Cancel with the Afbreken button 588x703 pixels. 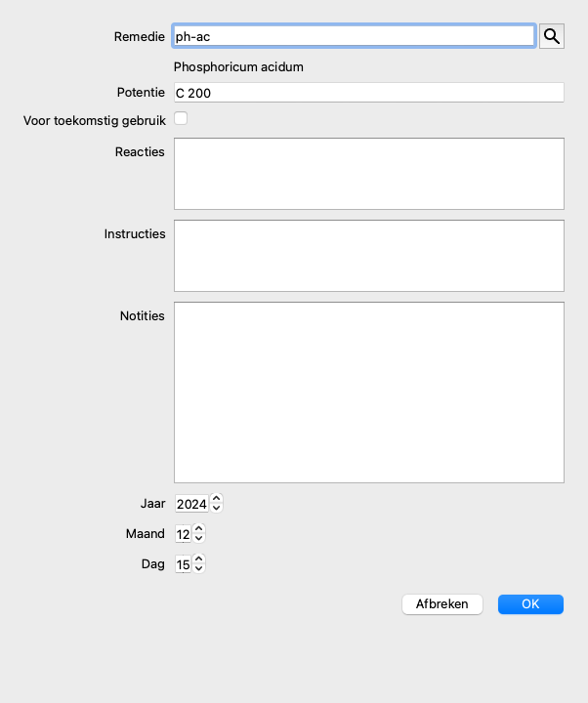[x=441, y=604]
